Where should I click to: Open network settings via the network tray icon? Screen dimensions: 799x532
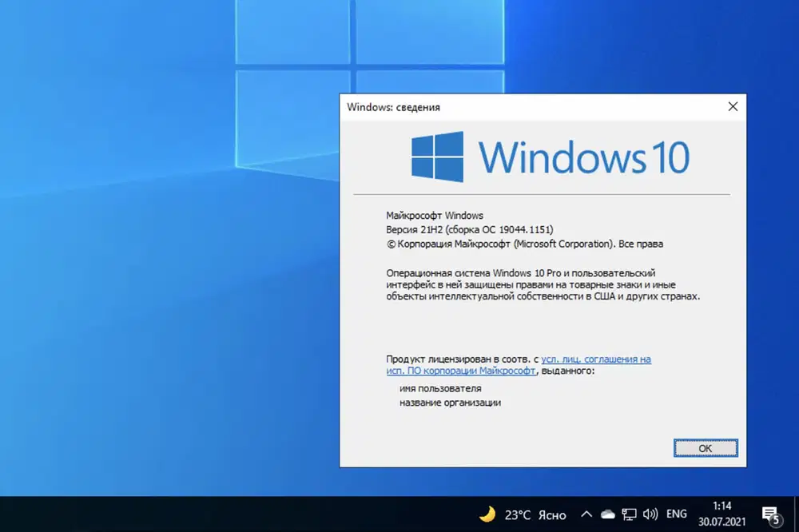click(x=630, y=514)
